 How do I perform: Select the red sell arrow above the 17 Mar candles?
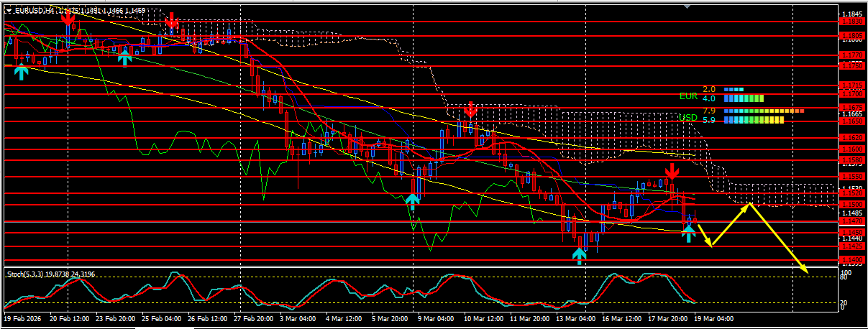pos(672,171)
